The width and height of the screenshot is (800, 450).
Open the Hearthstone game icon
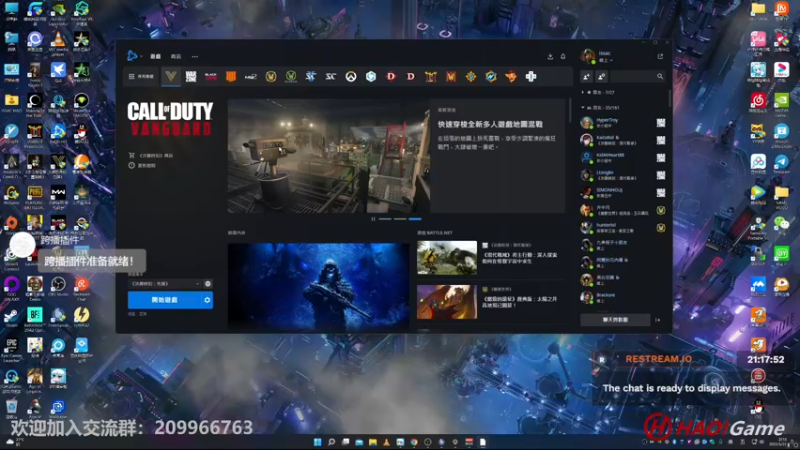(471, 77)
